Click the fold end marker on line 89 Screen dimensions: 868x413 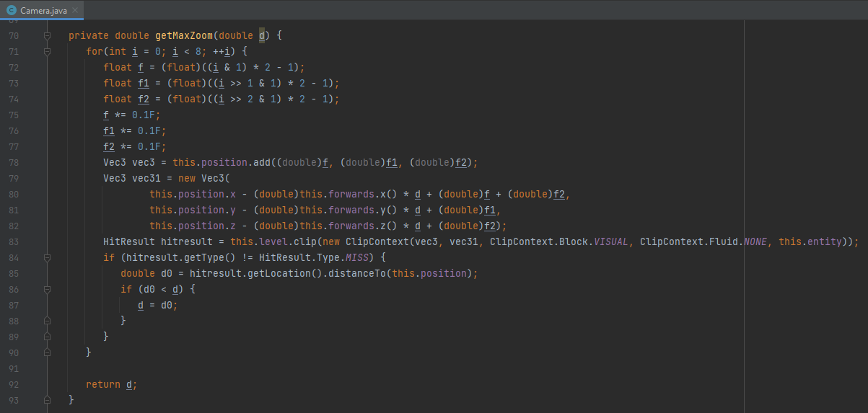tap(47, 337)
